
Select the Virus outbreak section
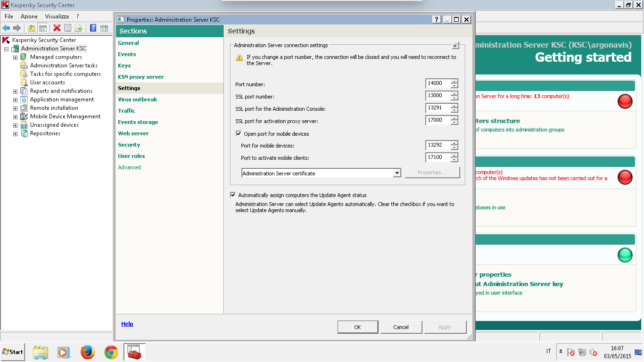tap(138, 99)
